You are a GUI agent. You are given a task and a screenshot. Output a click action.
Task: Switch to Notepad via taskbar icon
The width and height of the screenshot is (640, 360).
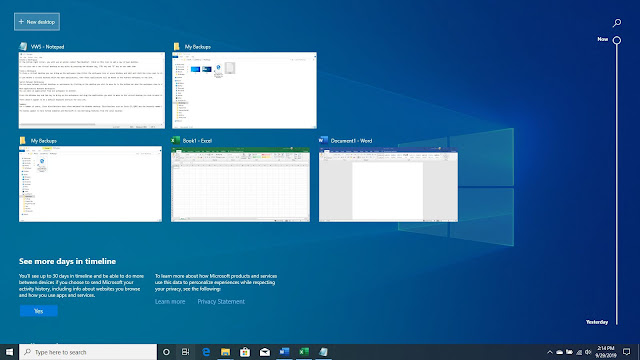[323, 352]
